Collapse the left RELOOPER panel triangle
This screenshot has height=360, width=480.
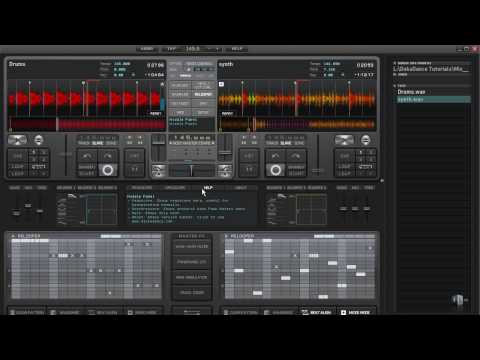[x=13, y=236]
